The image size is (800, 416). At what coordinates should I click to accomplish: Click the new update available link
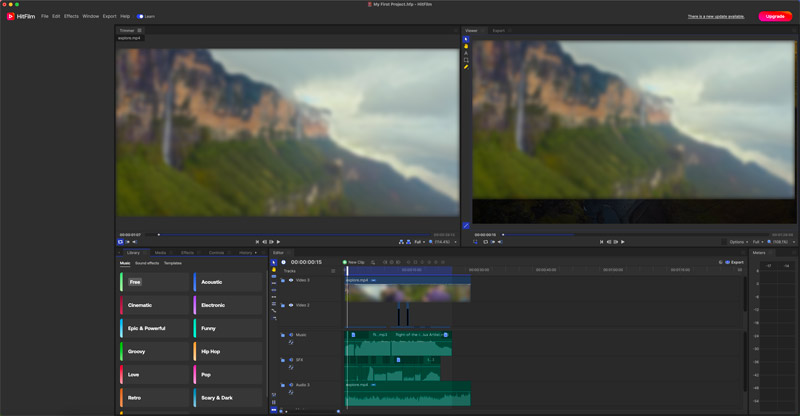[715, 16]
